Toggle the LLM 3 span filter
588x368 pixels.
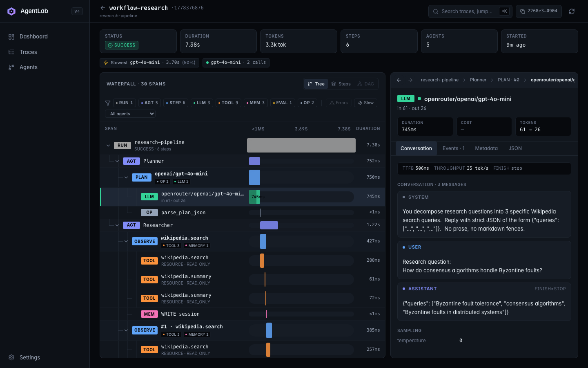202,103
